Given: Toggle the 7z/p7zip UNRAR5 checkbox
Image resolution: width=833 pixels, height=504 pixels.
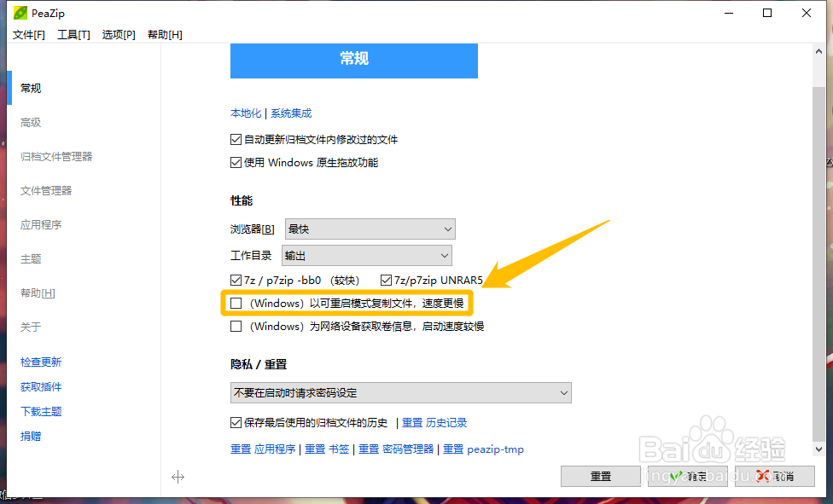Looking at the screenshot, I should (387, 280).
